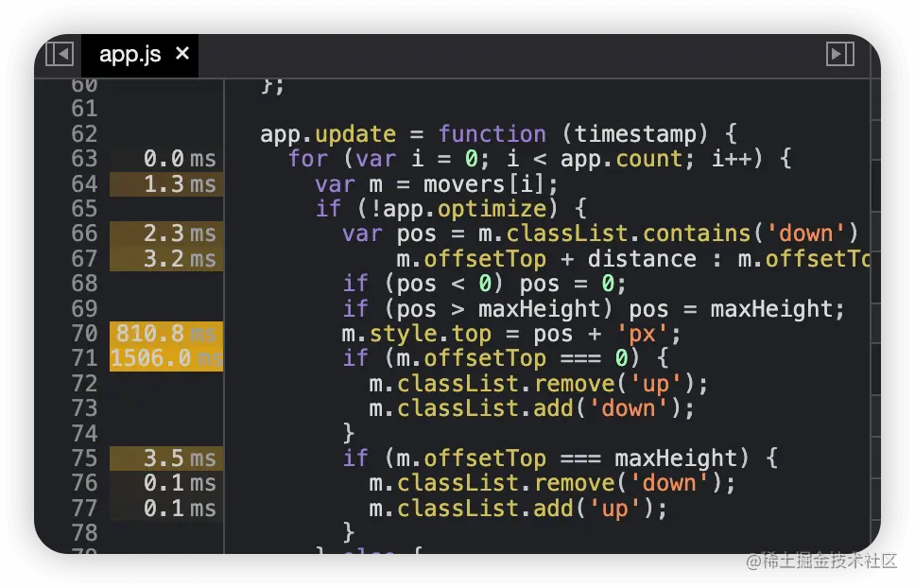This screenshot has width=915, height=588.
Task: Click line number 71 in gutter
Action: pos(85,358)
